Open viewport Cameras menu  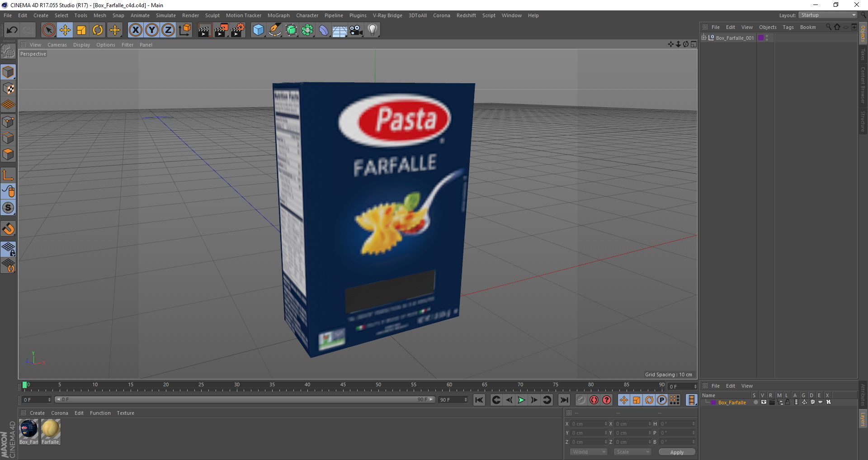[x=57, y=45]
